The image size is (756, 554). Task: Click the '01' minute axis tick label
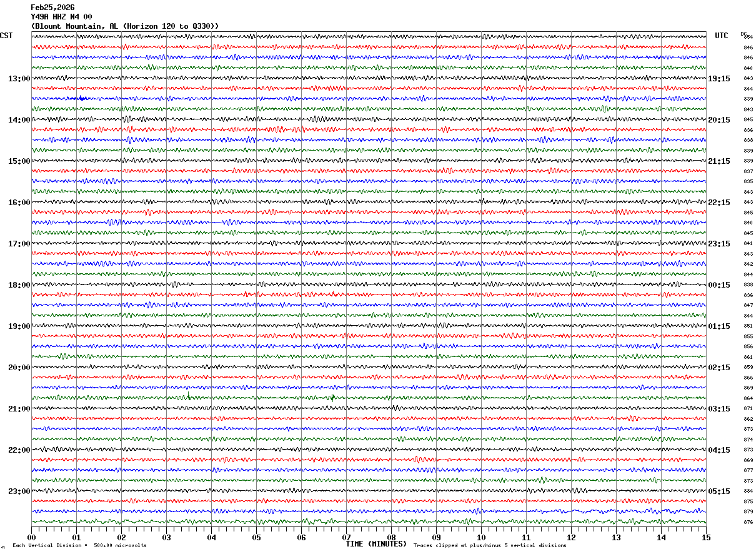[76, 537]
